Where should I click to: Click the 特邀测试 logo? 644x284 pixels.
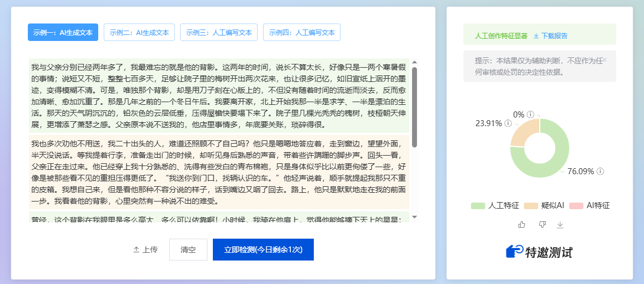coord(539,252)
